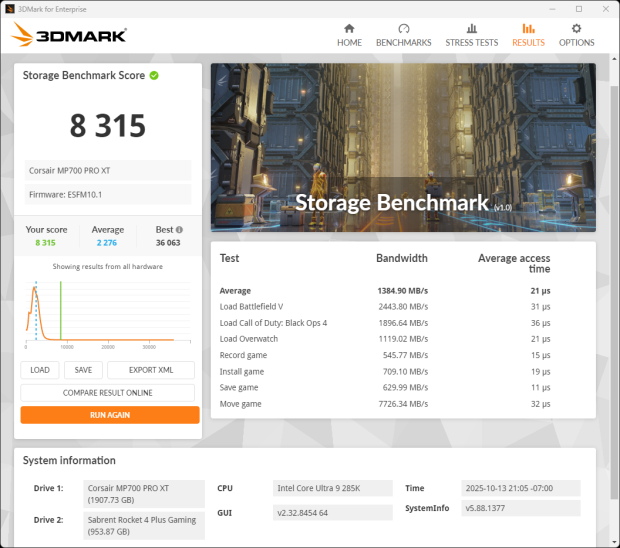Click the 3DMark logo
The image size is (620, 548).
click(69, 36)
